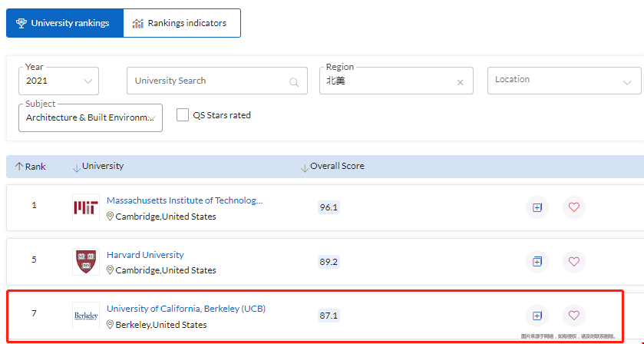Click Berkeley overall score 87.1
Viewport: 644px width, 344px height.
329,316
